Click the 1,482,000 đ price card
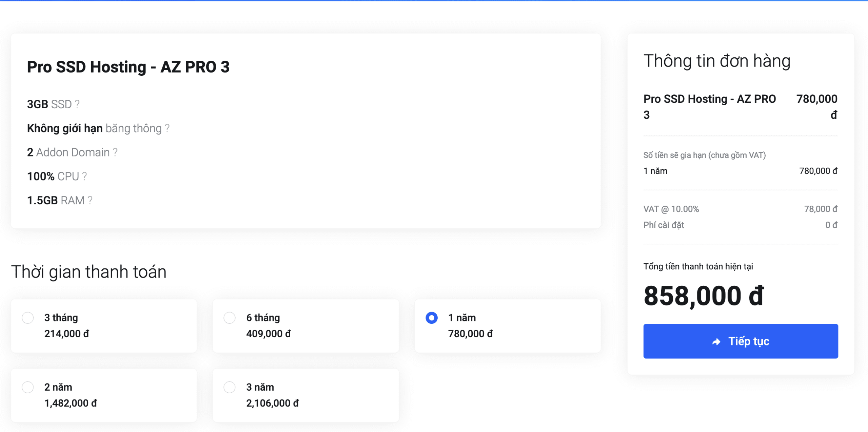868x432 pixels. (104, 395)
